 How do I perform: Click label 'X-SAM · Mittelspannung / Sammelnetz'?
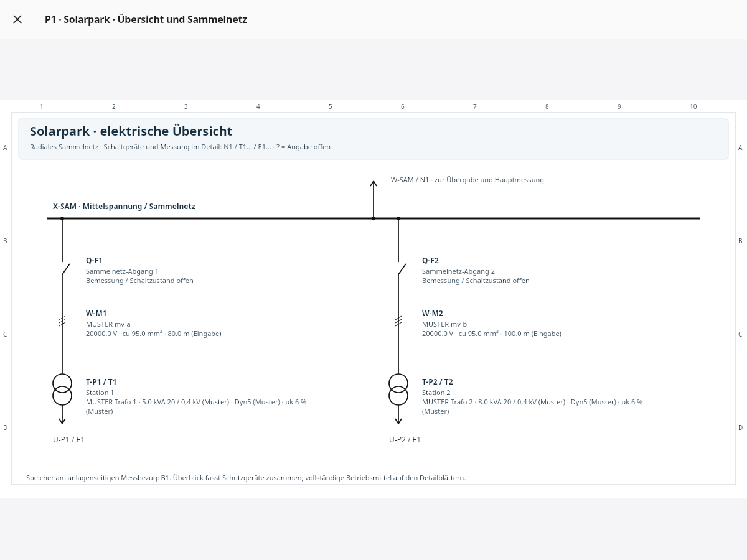(x=124, y=207)
